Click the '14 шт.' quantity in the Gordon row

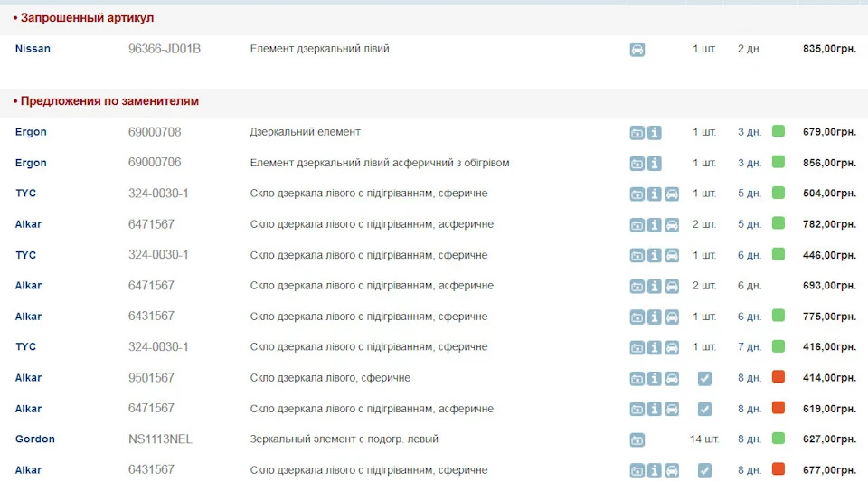[704, 439]
